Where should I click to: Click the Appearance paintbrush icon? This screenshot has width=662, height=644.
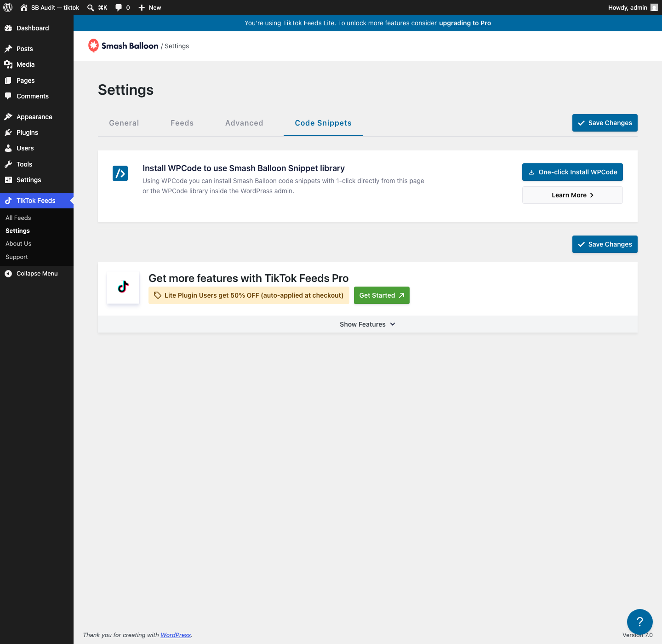pos(8,117)
